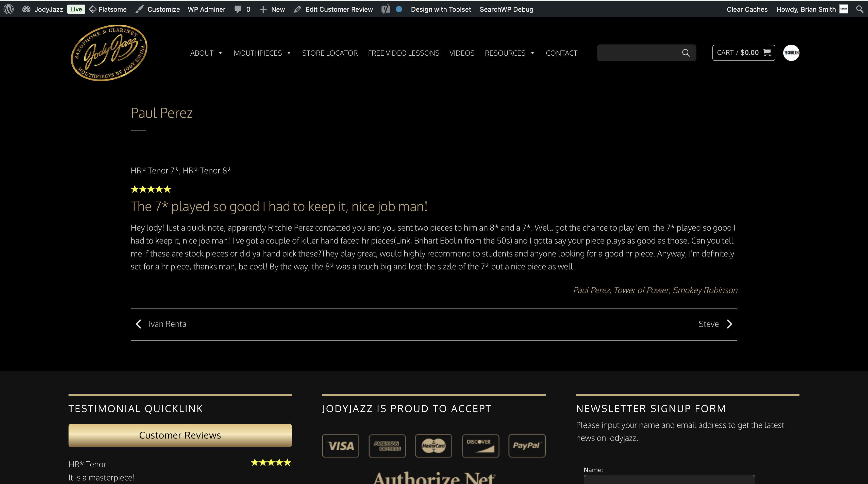Open SearchWP Debug

point(506,9)
